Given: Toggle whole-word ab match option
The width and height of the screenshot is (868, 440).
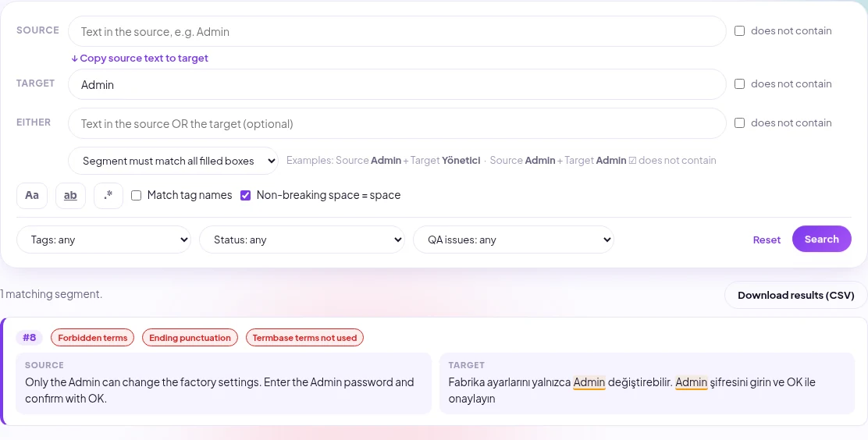Looking at the screenshot, I should 70,195.
